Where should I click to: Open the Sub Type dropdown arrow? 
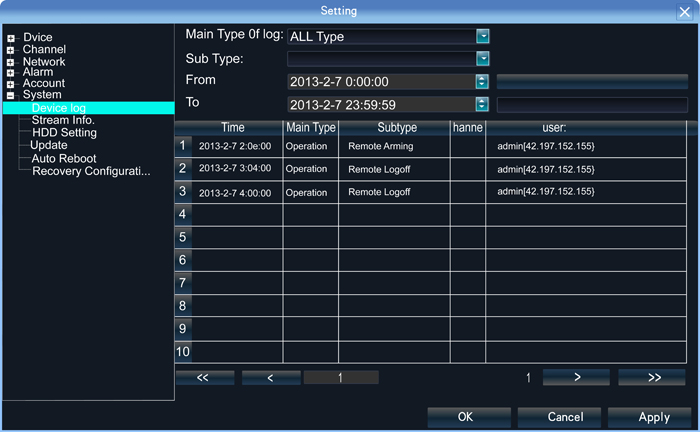[x=483, y=58]
